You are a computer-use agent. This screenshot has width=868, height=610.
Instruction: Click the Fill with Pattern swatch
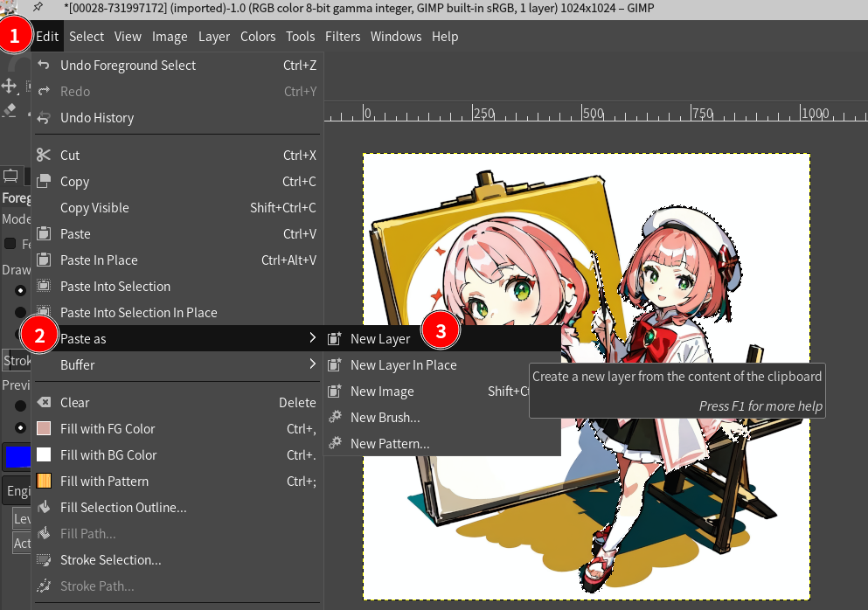tap(44, 481)
